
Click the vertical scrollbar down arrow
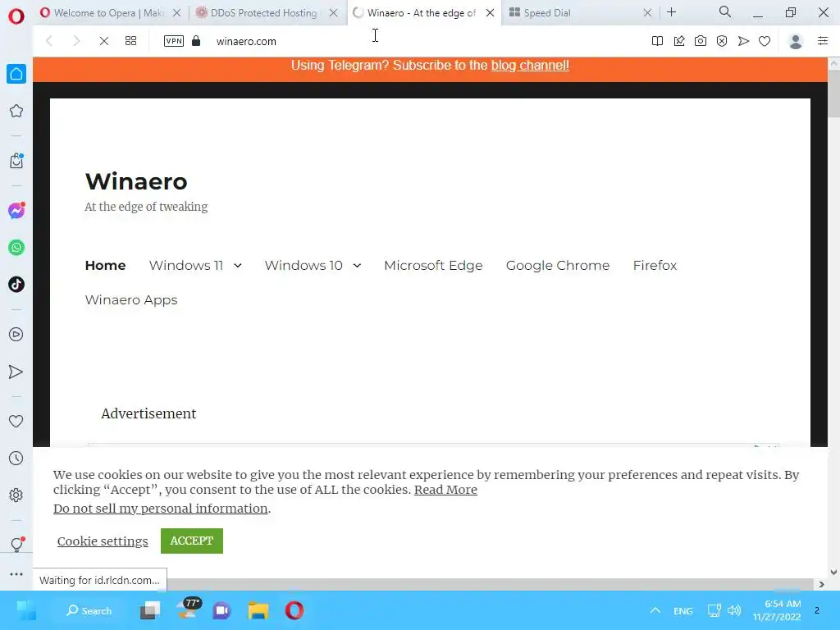[833, 573]
